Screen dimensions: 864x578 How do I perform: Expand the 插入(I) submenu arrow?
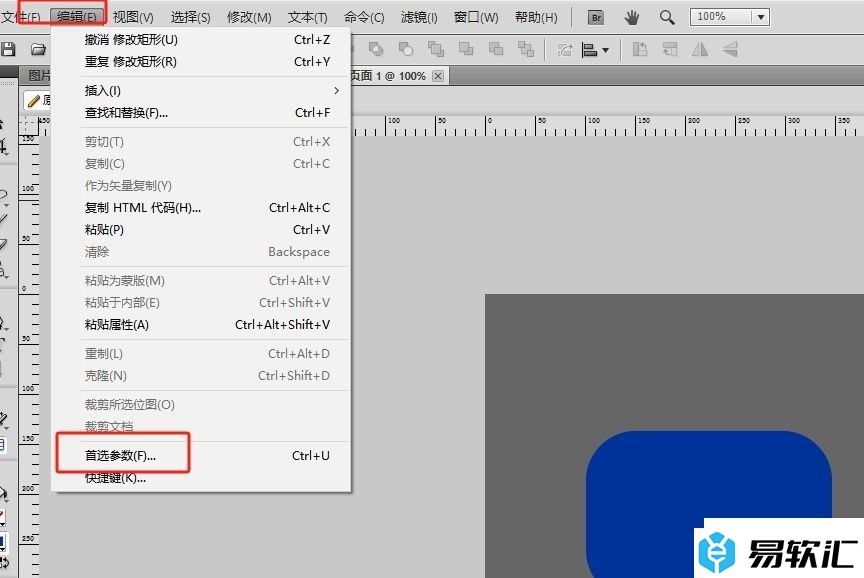pyautogui.click(x=336, y=90)
